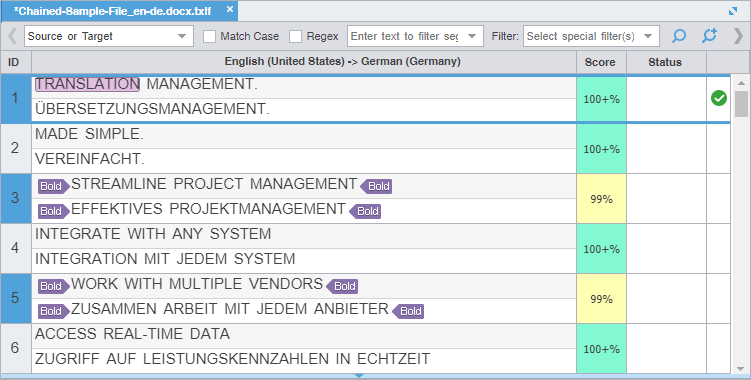Viewport: 751px width, 380px height.
Task: Open the Select special filter(s) dropdown
Action: (x=591, y=36)
